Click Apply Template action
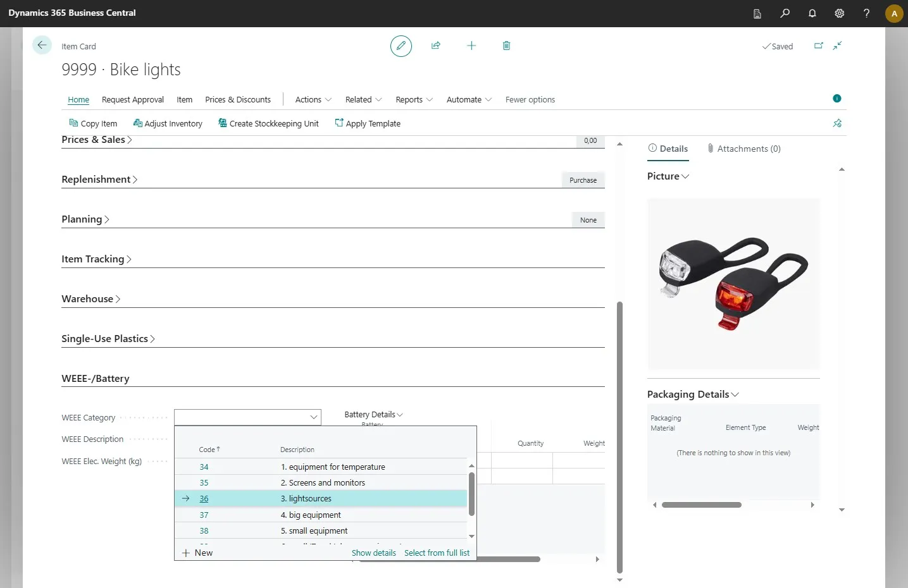Screen dimensions: 908x588 click(368, 123)
